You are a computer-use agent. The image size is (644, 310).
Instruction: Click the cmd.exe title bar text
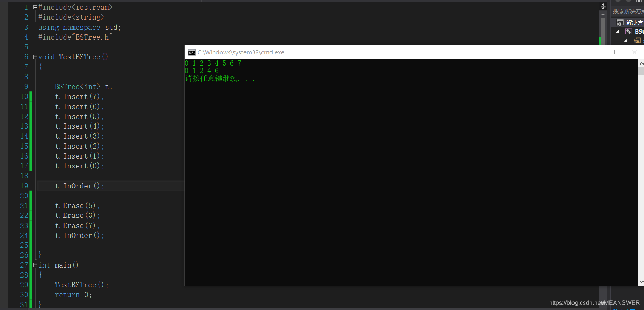241,52
